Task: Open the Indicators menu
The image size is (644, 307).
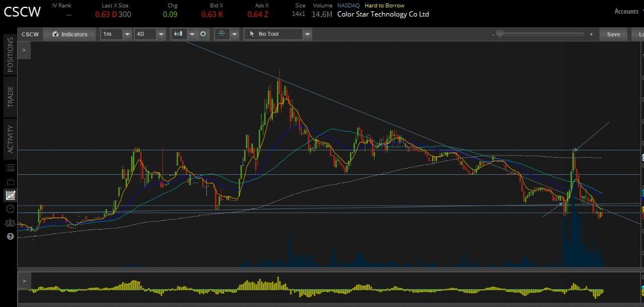Action: point(70,34)
